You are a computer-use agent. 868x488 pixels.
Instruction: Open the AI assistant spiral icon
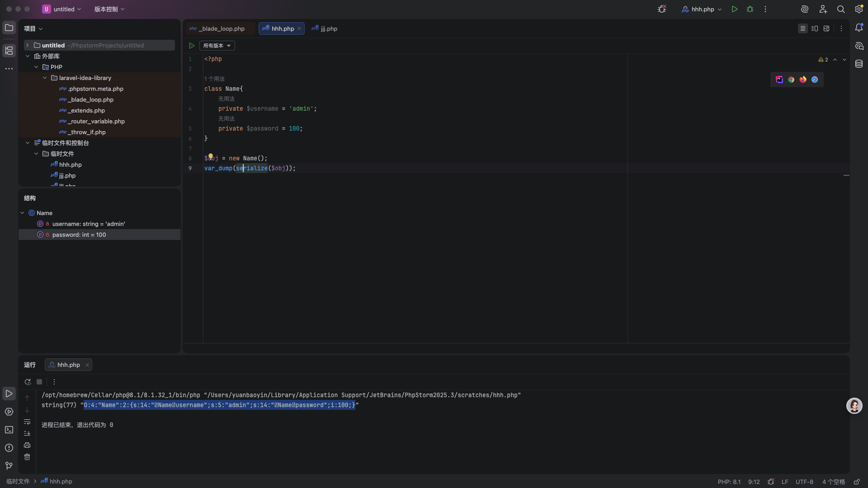[805, 9]
